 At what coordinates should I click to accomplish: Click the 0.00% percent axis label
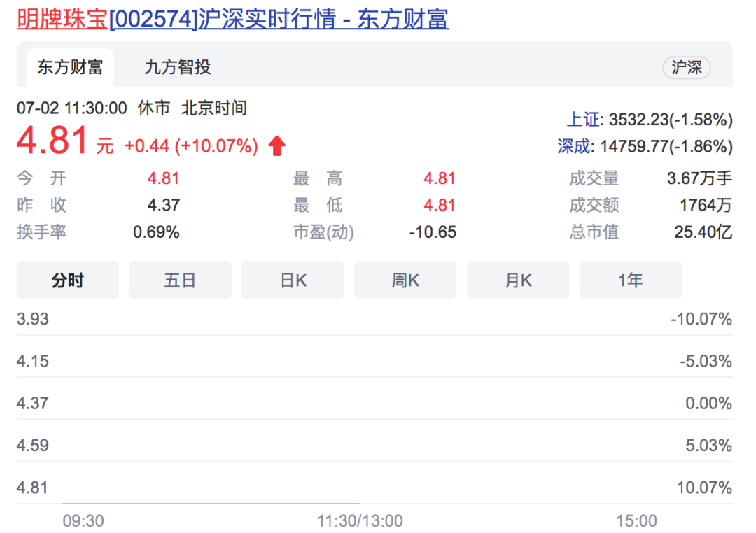pyautogui.click(x=708, y=404)
